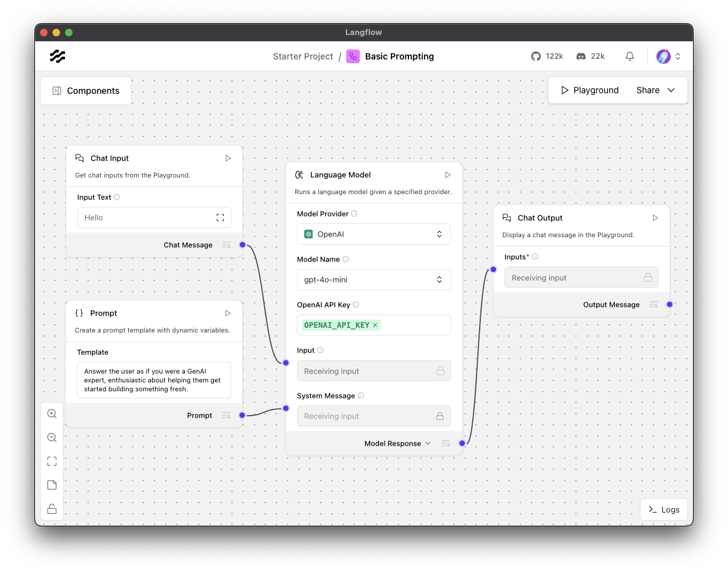Run the Language Model component play icon
Image resolution: width=728 pixels, height=572 pixels.
448,175
